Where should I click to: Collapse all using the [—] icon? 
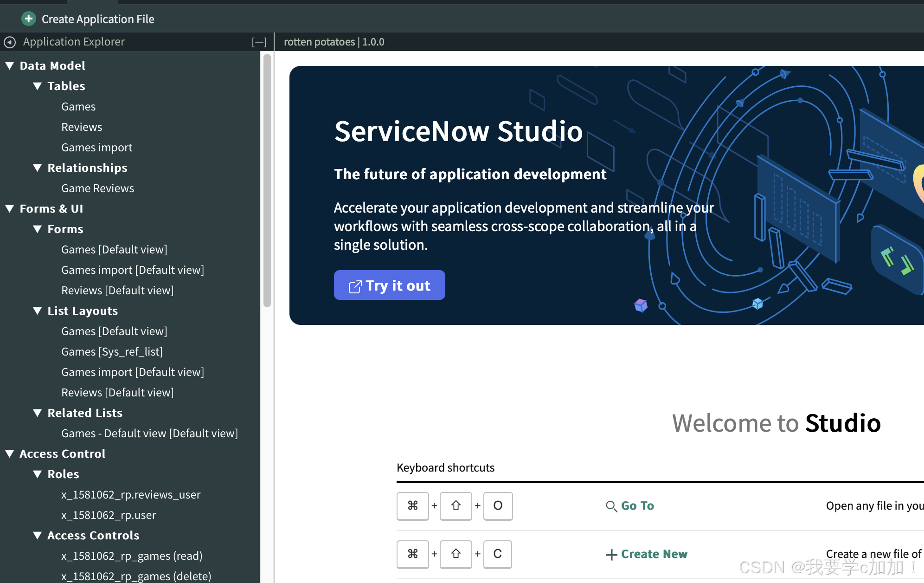pos(259,42)
